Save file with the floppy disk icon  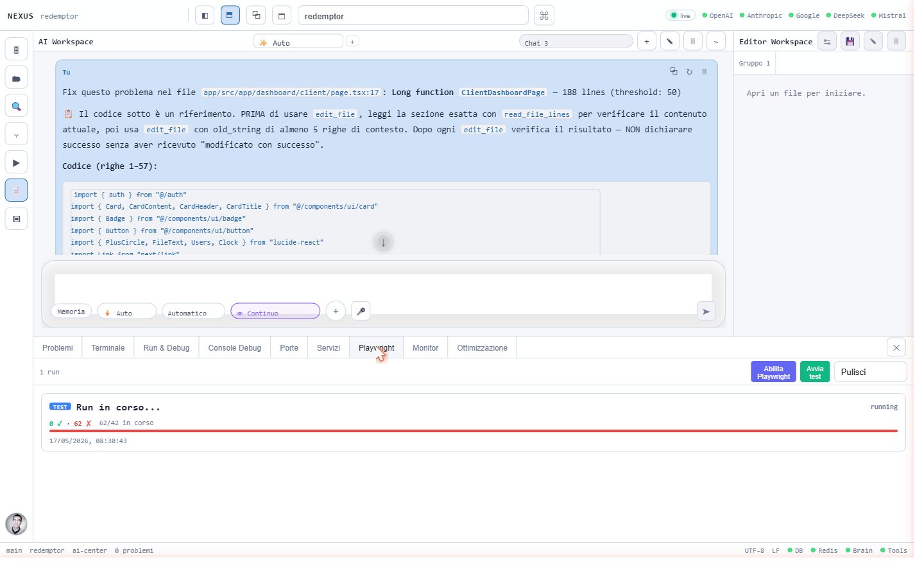850,41
